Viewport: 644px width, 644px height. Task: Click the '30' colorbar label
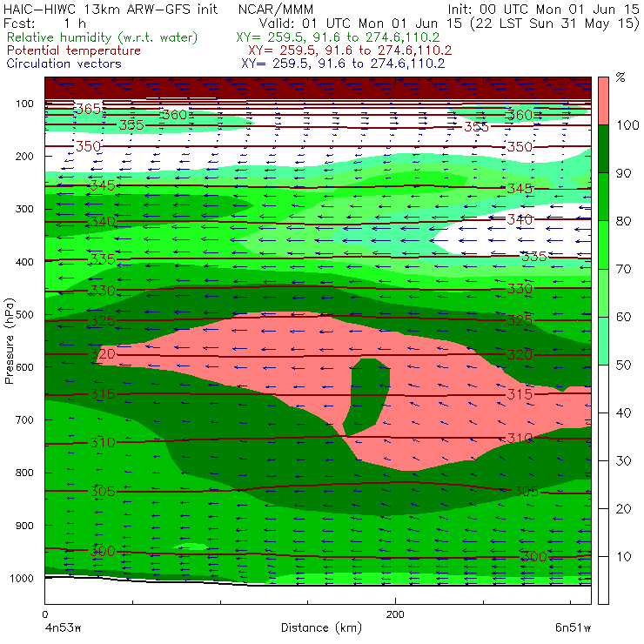click(x=624, y=461)
